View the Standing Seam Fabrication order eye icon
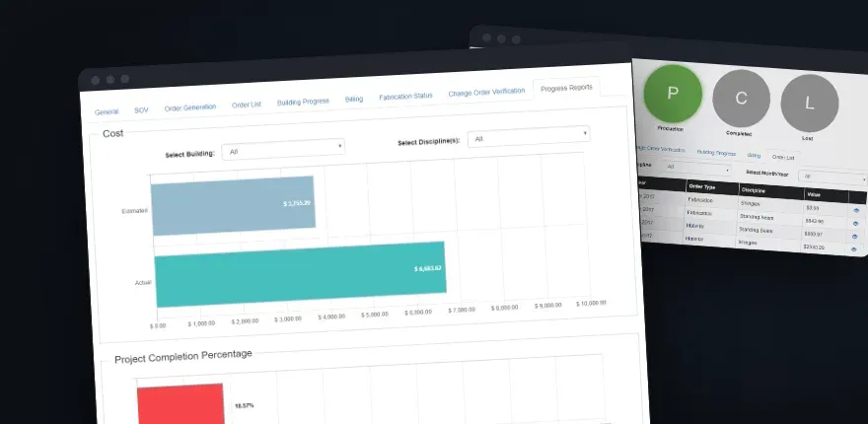Image resolution: width=868 pixels, height=424 pixels. 855,224
